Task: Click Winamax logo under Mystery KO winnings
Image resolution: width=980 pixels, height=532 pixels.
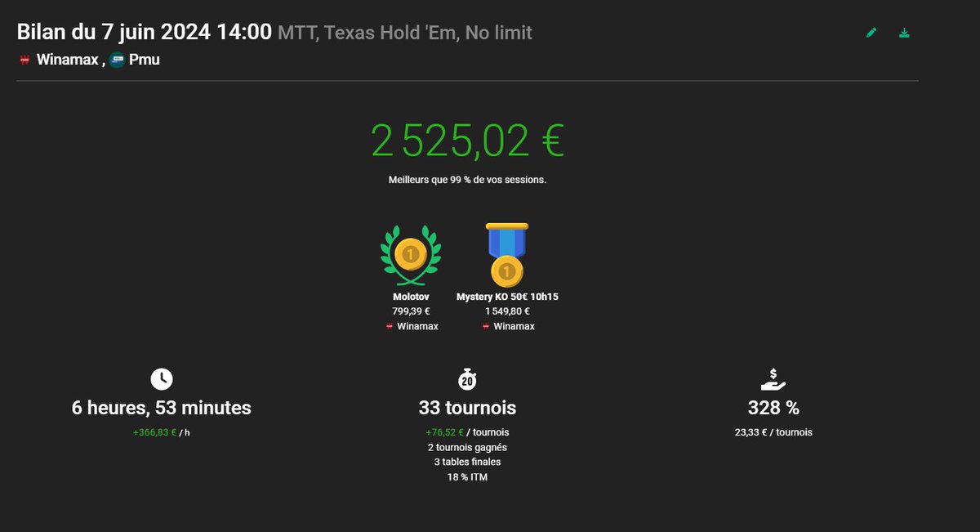Action: tap(486, 327)
